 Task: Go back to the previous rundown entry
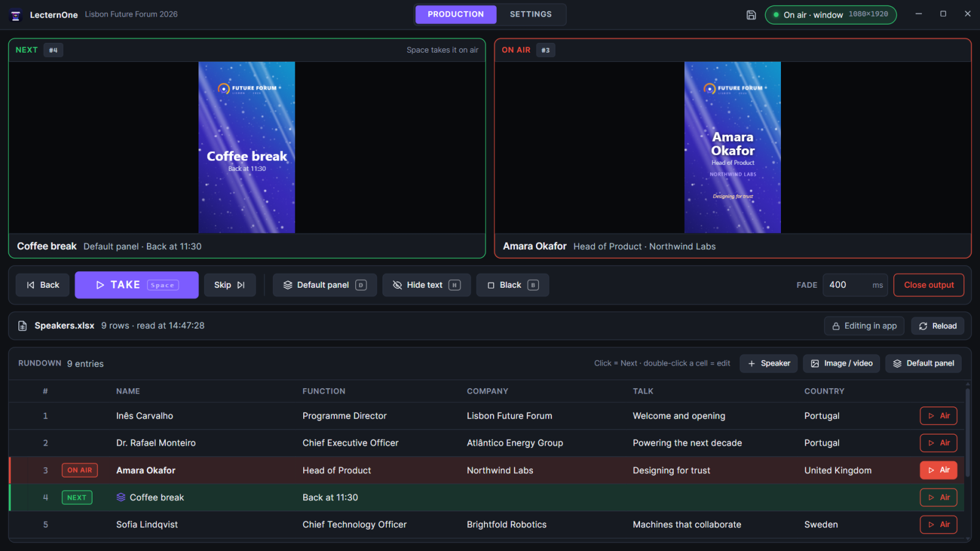(x=43, y=285)
